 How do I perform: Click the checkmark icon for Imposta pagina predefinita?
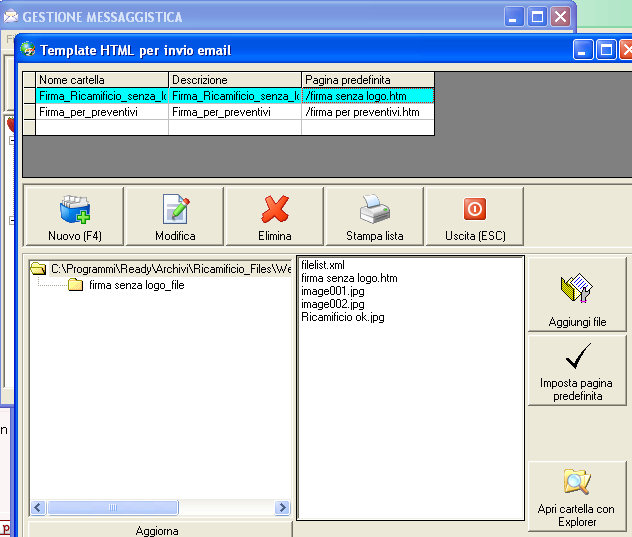[x=578, y=356]
